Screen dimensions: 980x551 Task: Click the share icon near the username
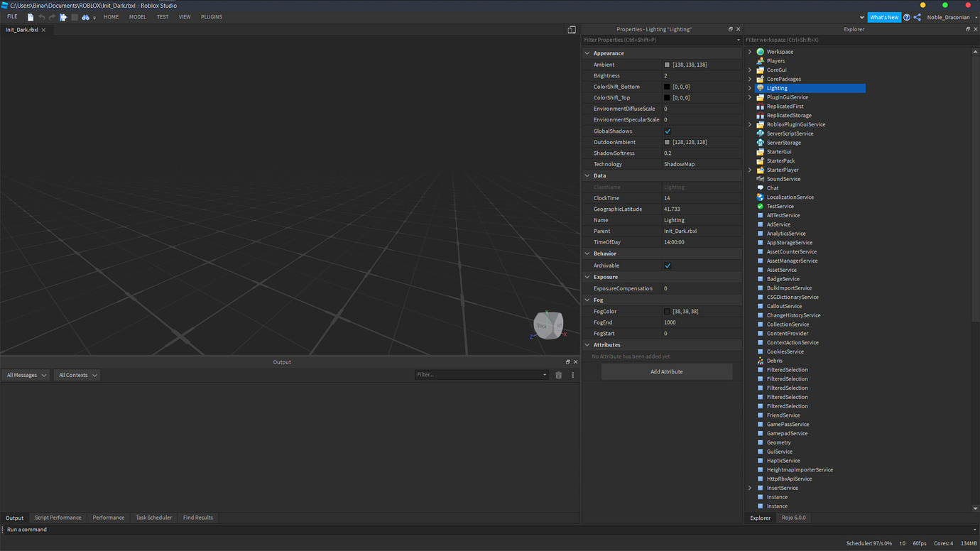(917, 16)
